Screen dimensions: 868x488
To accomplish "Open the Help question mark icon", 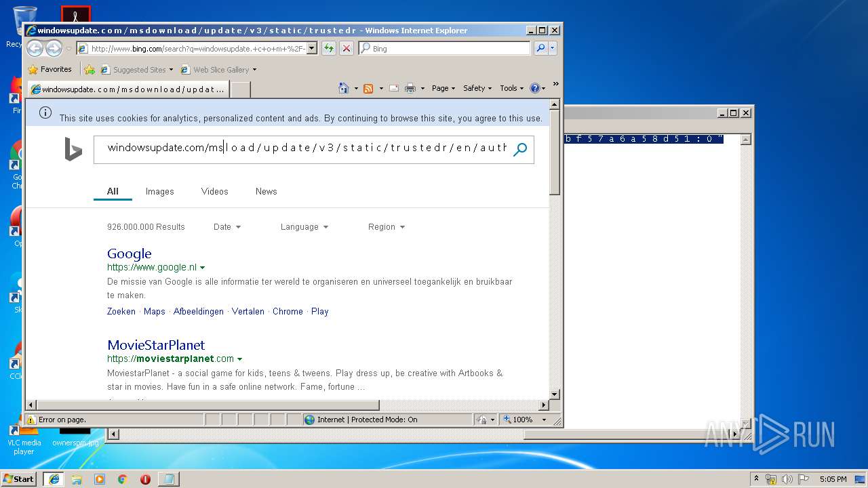I will (x=534, y=88).
